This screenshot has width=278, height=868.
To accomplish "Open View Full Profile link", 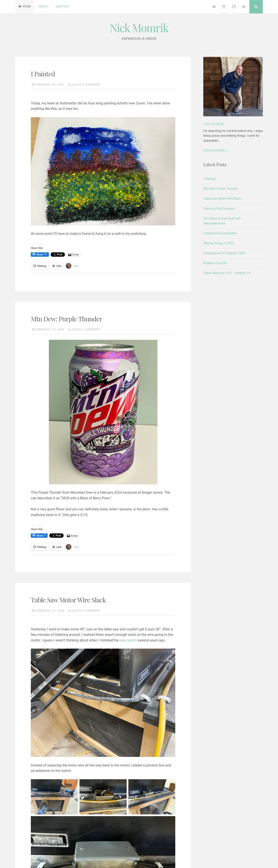I will (x=216, y=150).
